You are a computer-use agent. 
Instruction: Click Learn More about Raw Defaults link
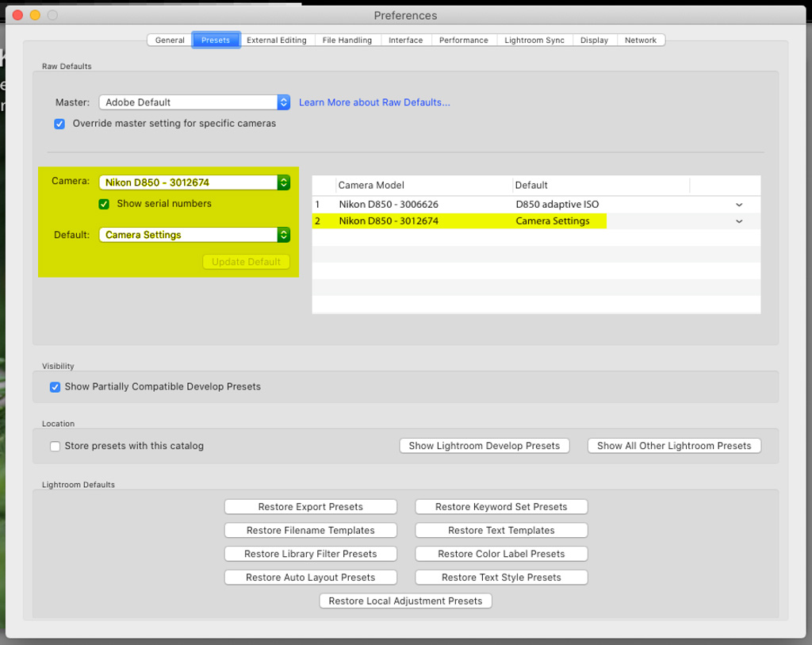pos(374,102)
